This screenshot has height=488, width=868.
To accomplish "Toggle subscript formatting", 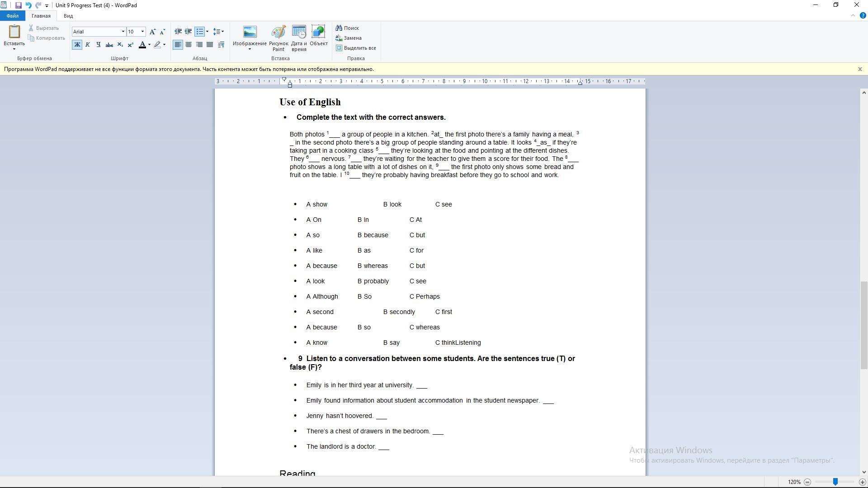I will pyautogui.click(x=120, y=45).
